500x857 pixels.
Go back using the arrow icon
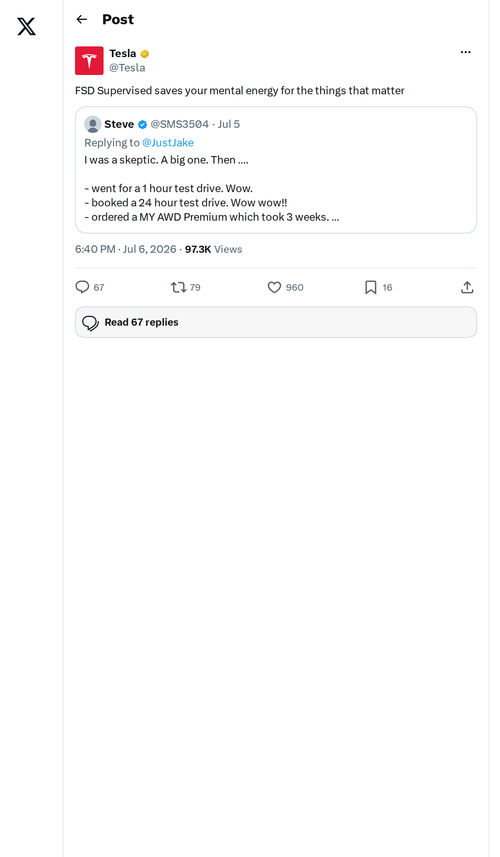tap(82, 20)
